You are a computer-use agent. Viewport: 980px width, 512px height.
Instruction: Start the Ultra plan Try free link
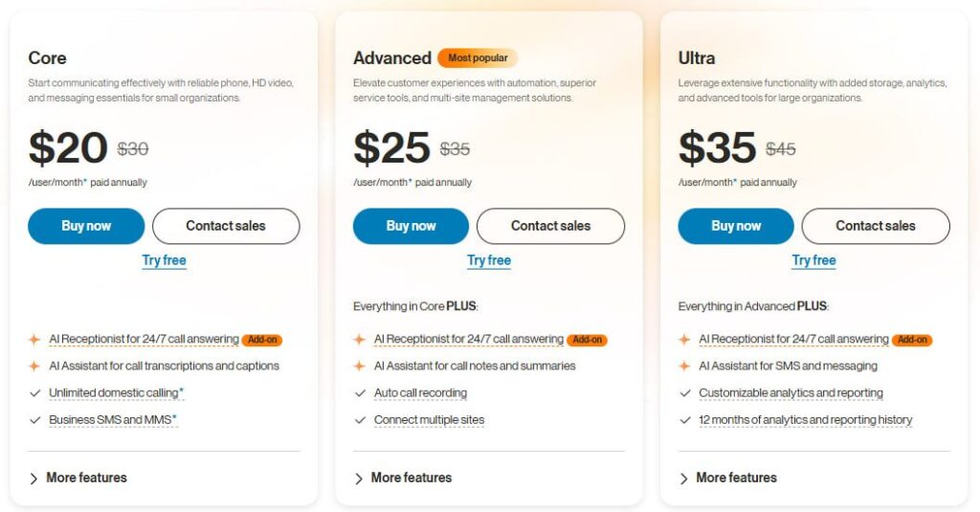(813, 260)
